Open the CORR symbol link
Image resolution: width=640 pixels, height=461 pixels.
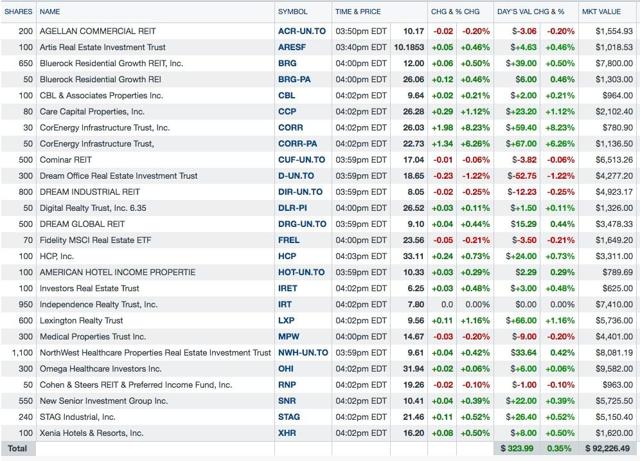coord(291,128)
